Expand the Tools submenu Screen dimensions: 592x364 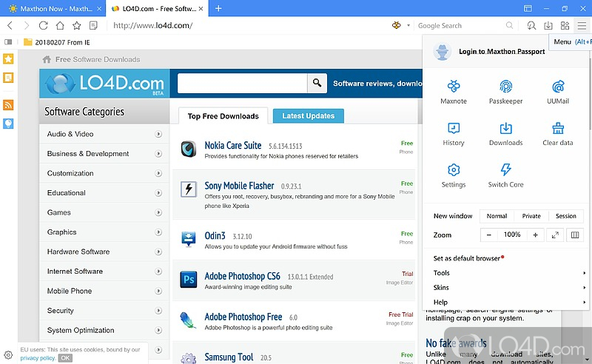click(509, 272)
